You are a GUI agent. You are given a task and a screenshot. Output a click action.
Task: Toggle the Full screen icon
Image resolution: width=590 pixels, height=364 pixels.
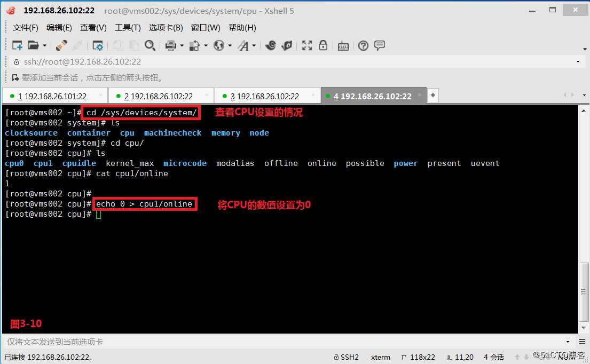307,45
